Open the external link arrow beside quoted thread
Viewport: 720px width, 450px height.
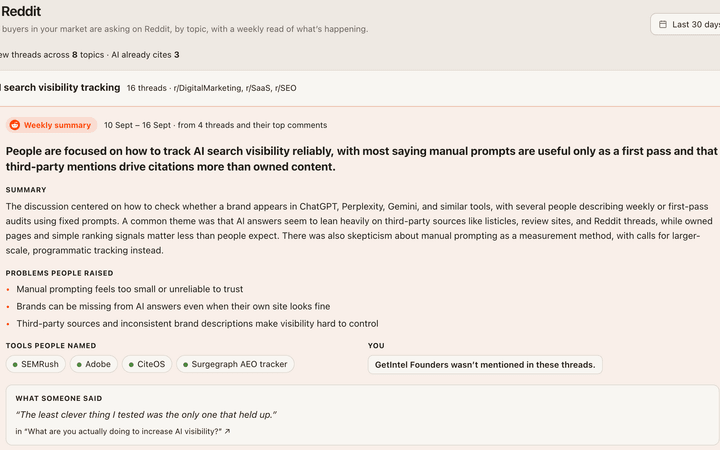pyautogui.click(x=227, y=431)
